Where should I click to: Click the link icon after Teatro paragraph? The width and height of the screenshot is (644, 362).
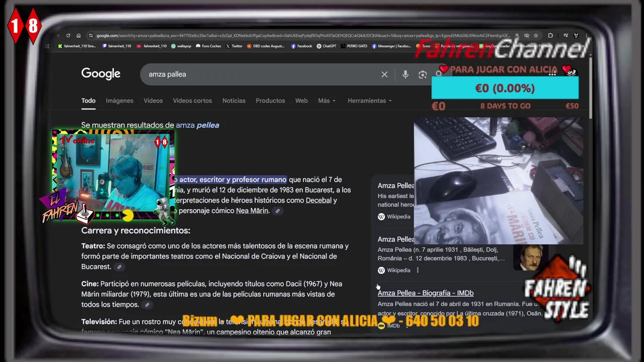tap(119, 267)
